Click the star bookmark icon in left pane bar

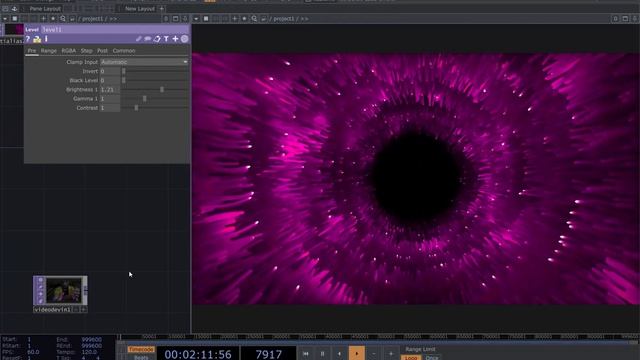click(53, 18)
